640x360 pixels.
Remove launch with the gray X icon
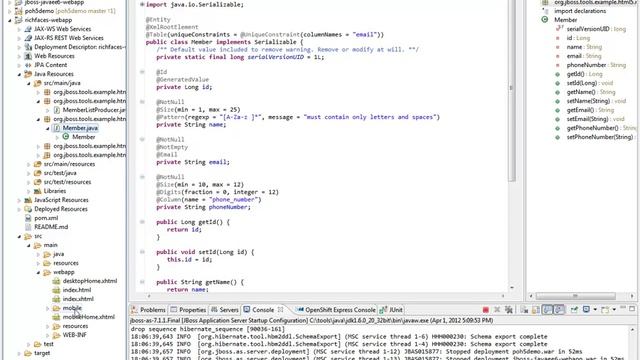(x=497, y=309)
